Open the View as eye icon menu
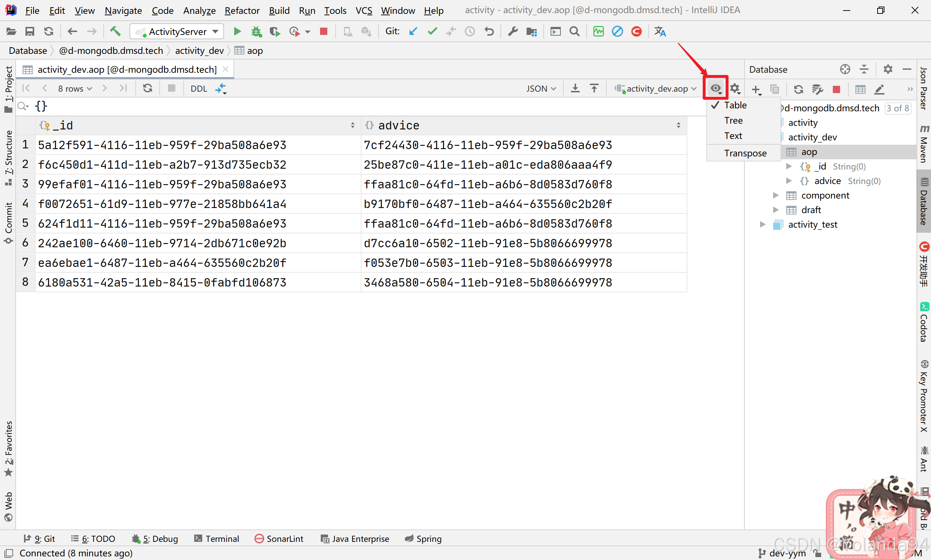931x560 pixels. coord(715,88)
